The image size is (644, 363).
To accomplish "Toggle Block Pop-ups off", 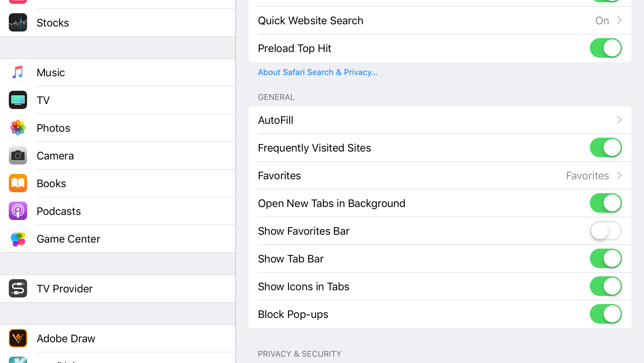I will tap(606, 314).
